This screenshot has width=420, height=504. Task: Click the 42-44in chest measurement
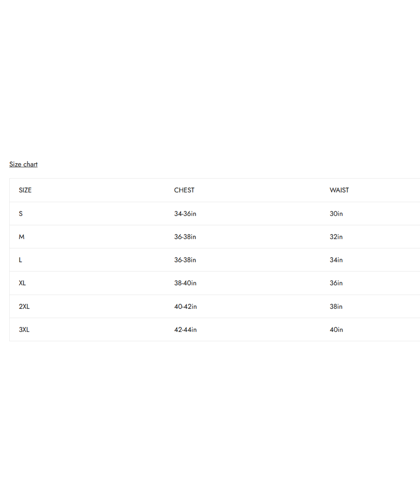(x=185, y=330)
